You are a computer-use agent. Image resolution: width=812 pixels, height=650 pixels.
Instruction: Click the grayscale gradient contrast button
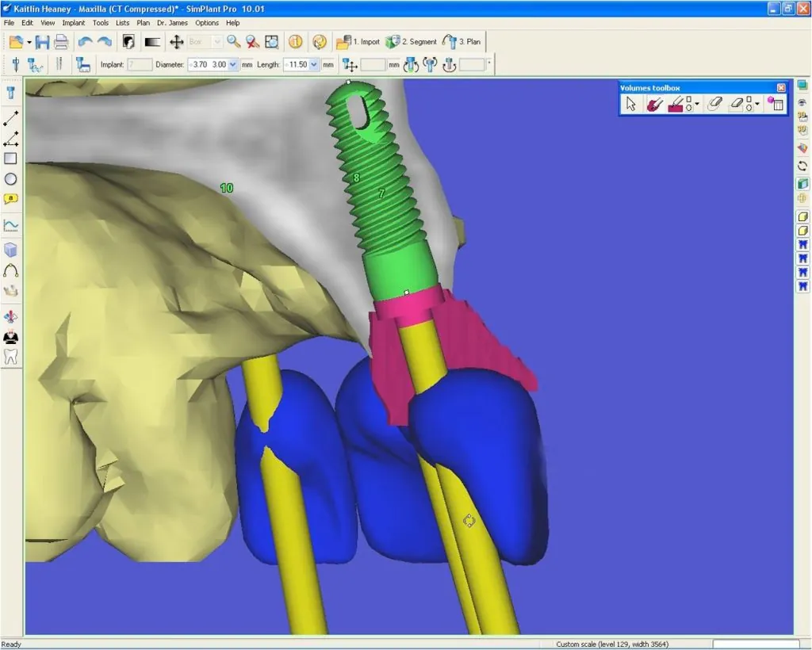click(152, 42)
